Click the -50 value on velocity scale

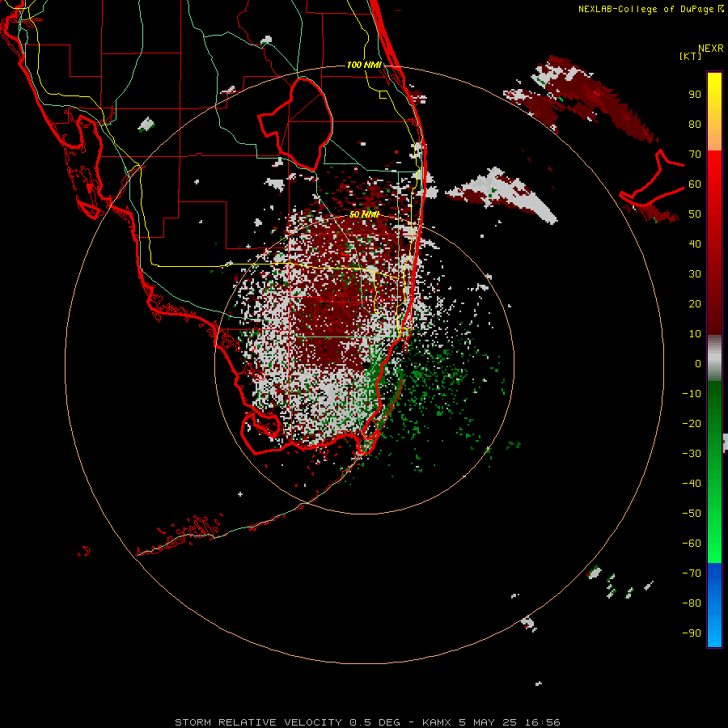coord(692,514)
